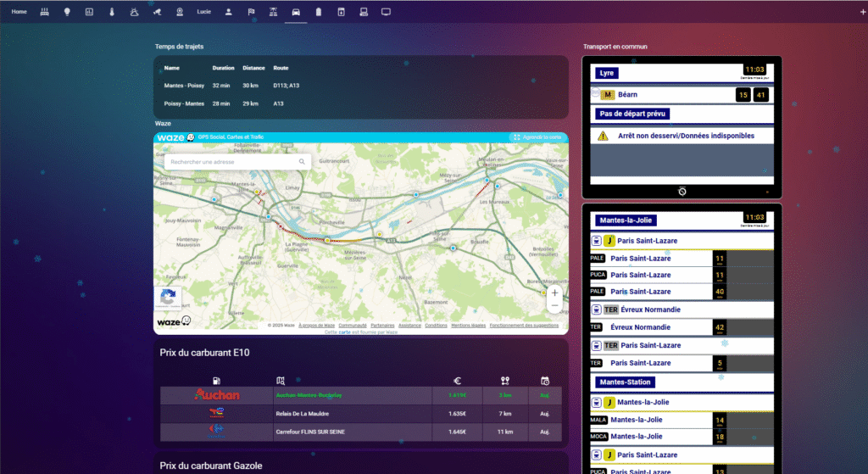Zoom out on the Waze map
The height and width of the screenshot is (474, 868).
pyautogui.click(x=554, y=305)
